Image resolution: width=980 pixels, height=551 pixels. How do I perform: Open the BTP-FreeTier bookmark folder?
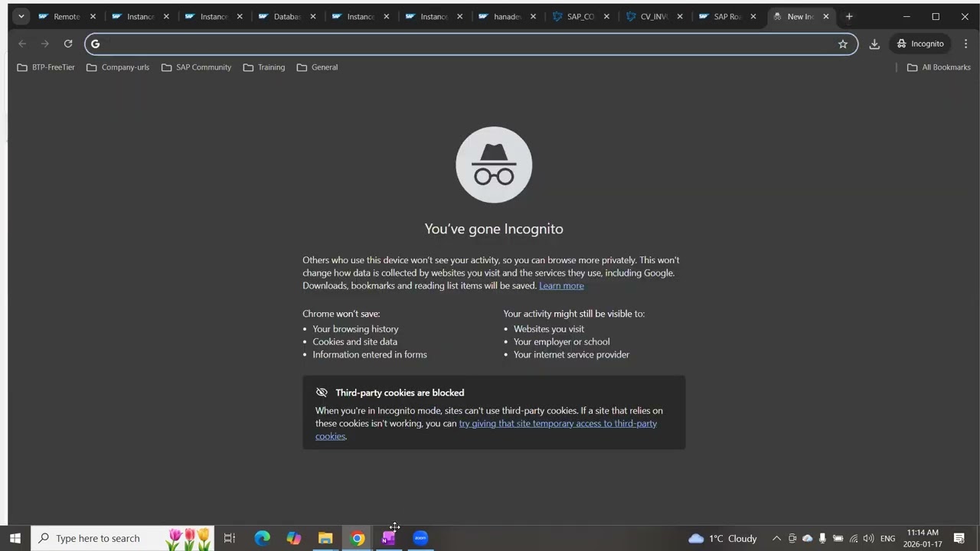point(46,67)
